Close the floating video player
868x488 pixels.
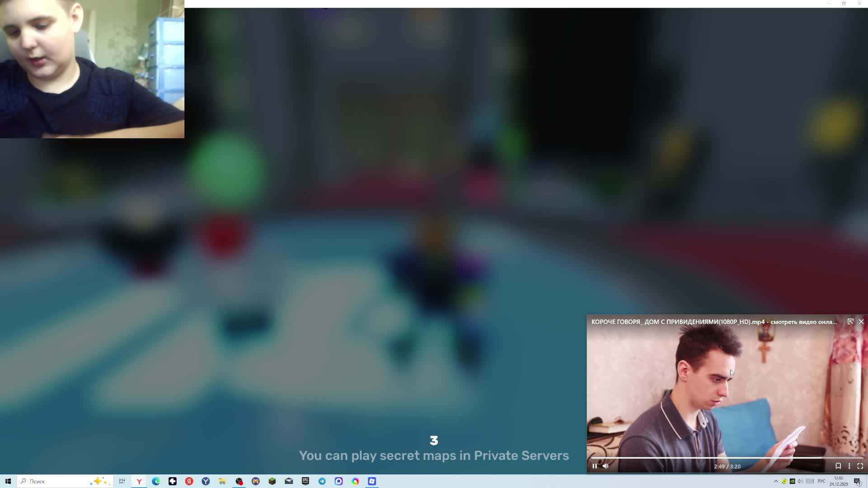[861, 322]
